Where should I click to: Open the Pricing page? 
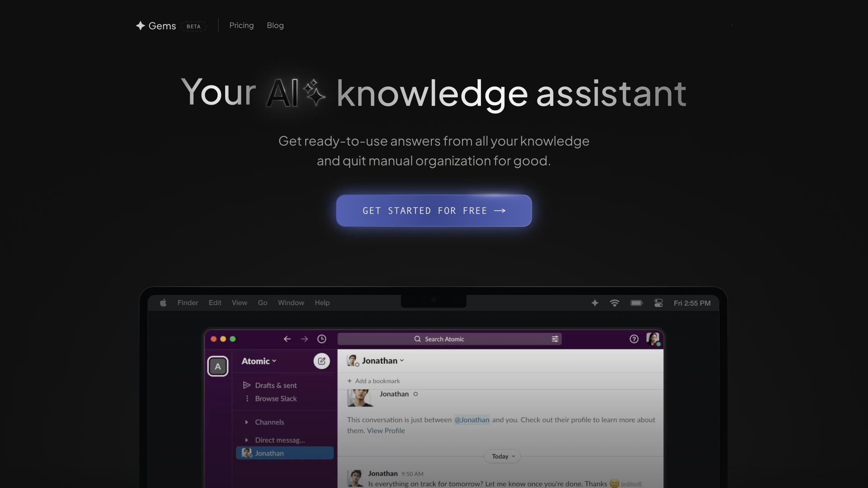(x=241, y=25)
